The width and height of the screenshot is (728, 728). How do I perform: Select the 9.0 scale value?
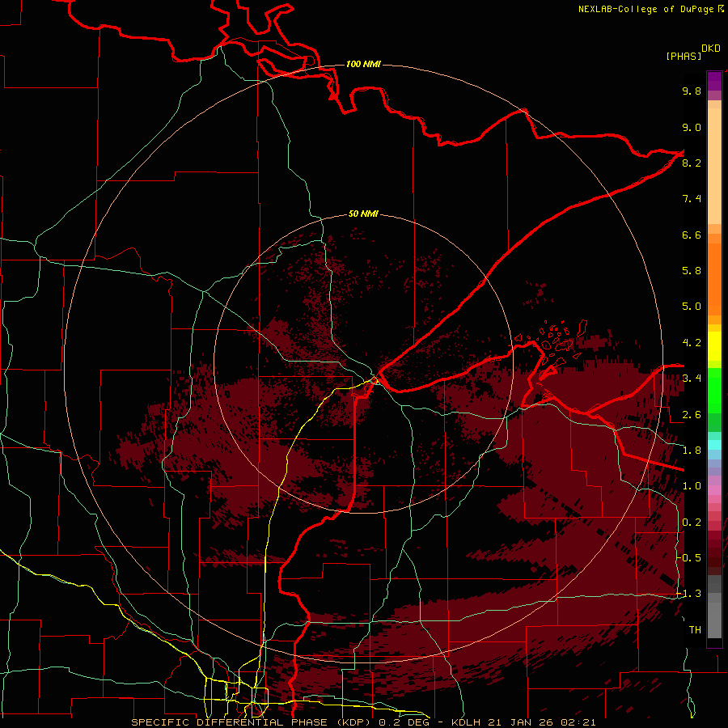[x=692, y=127]
